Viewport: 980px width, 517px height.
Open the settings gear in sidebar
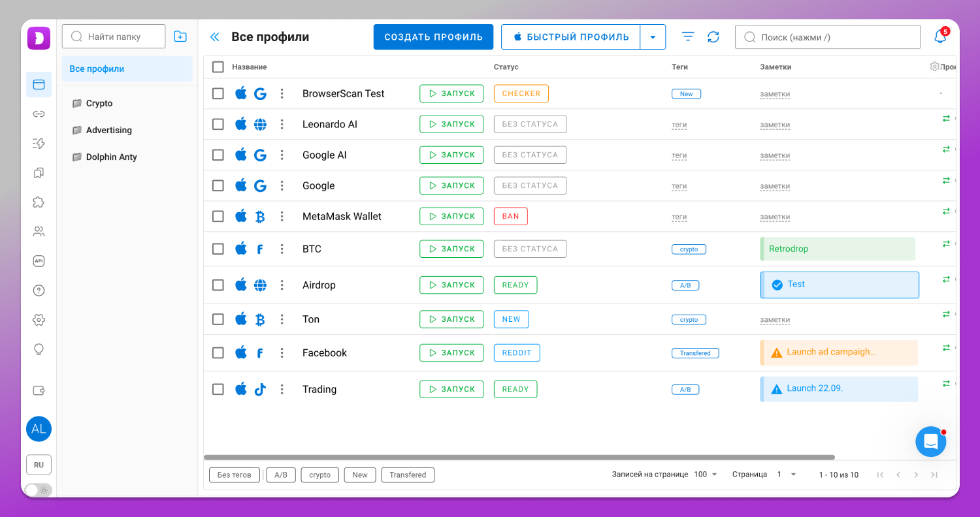[39, 320]
